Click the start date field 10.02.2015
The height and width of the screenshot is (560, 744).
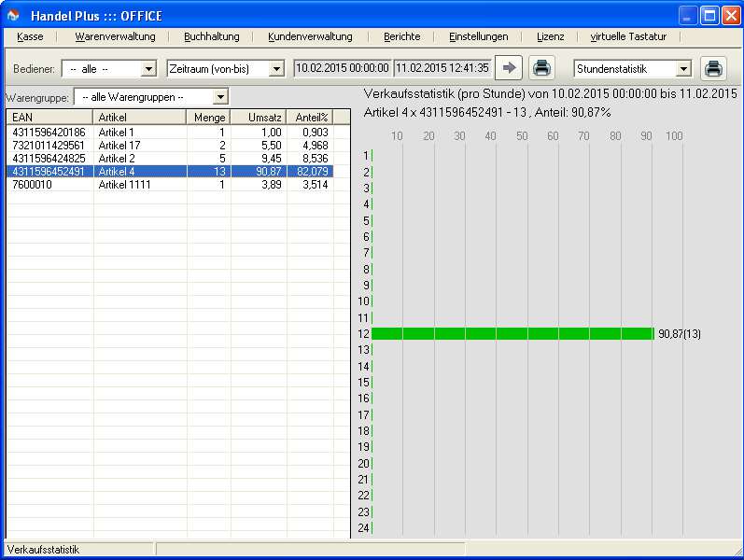pos(342,68)
